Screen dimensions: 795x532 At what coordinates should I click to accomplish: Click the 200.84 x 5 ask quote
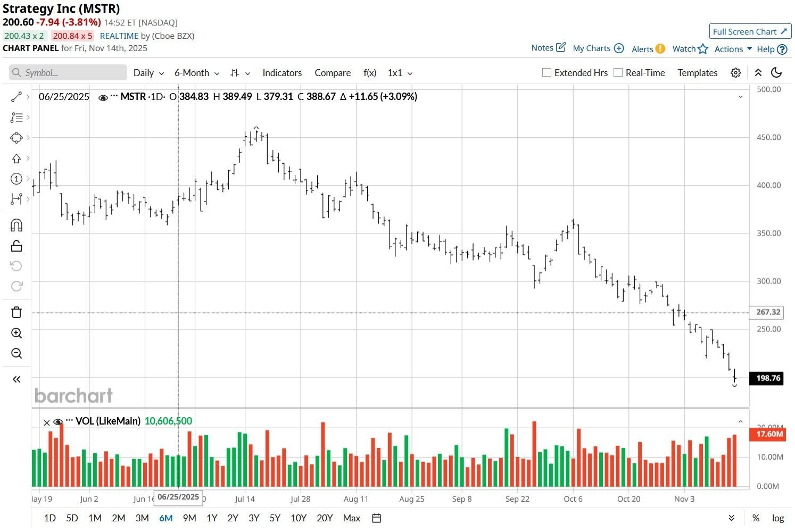(73, 36)
